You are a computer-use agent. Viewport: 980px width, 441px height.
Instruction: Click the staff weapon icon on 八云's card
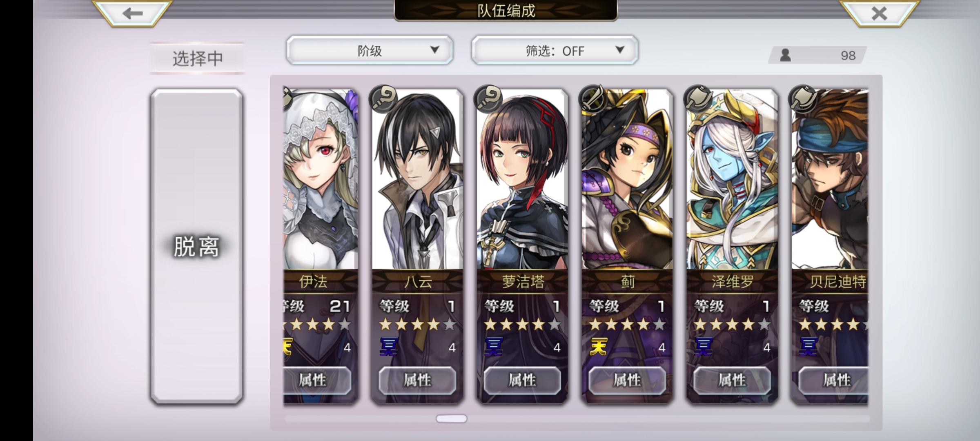tap(383, 98)
